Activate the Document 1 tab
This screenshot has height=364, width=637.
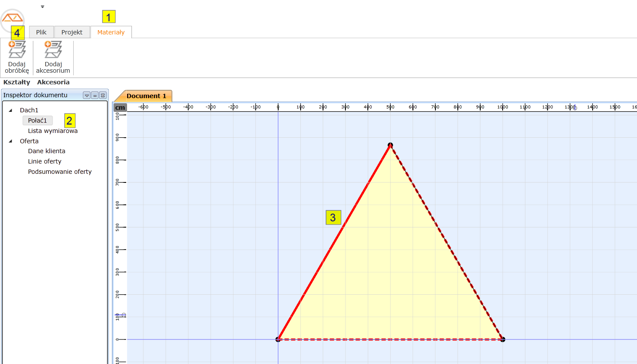(x=146, y=96)
